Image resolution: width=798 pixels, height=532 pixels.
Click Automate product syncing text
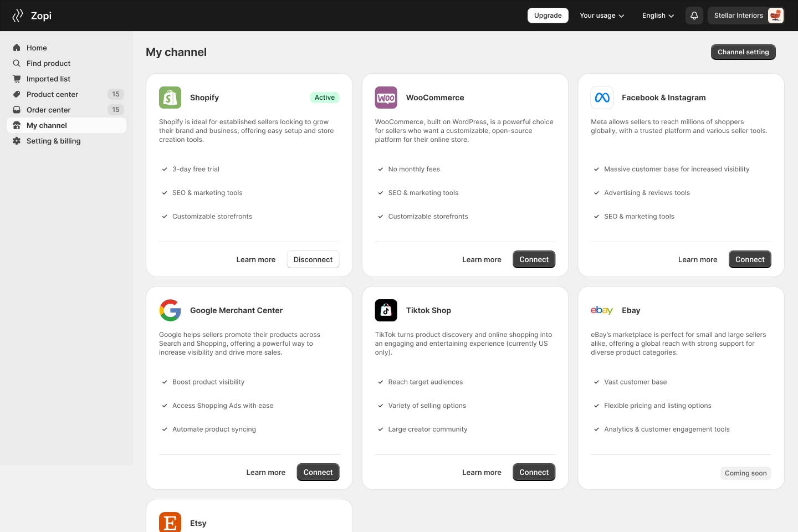click(x=214, y=429)
